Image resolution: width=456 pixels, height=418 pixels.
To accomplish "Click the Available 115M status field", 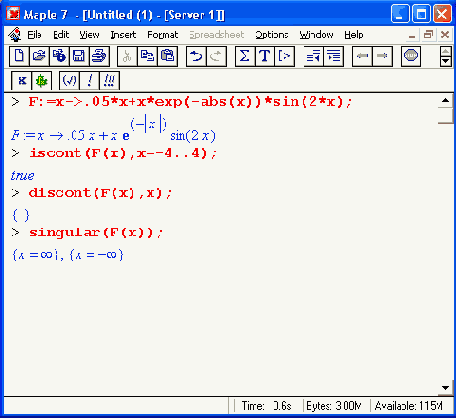I will 409,406.
